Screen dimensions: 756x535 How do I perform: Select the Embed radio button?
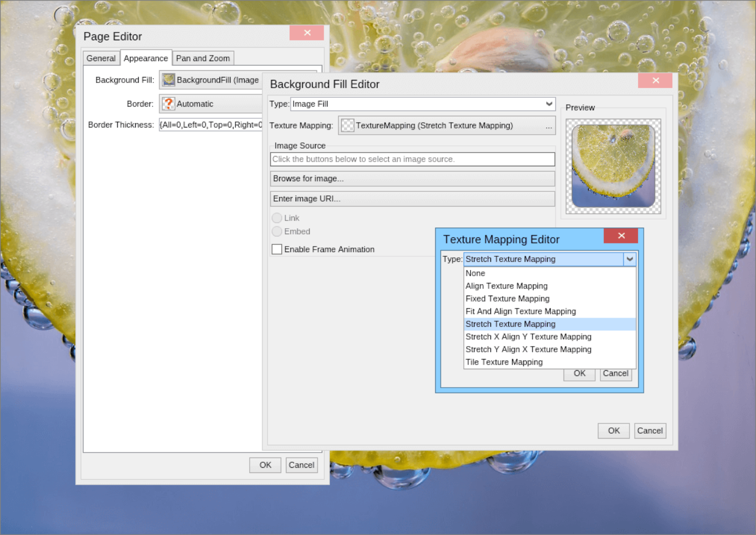277,232
